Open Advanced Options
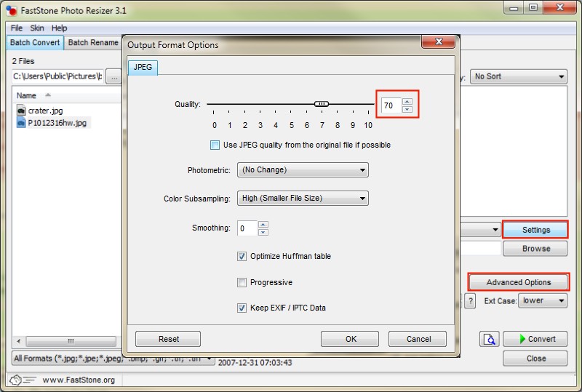Screen dimensions: 582x392 click(x=519, y=282)
